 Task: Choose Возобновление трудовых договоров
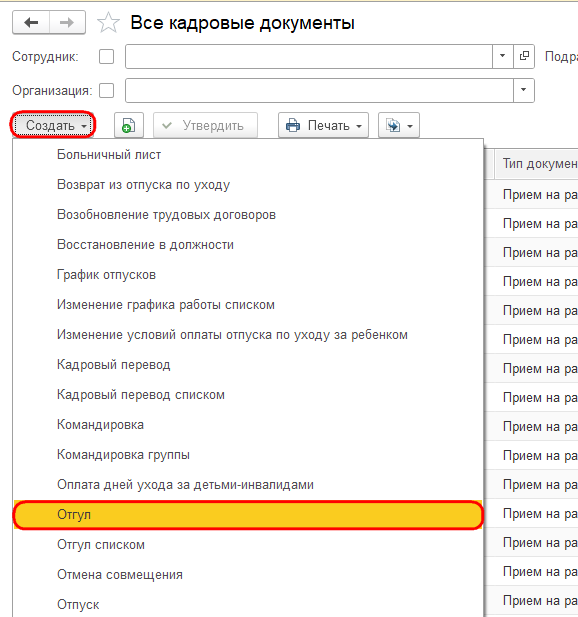tap(248, 215)
